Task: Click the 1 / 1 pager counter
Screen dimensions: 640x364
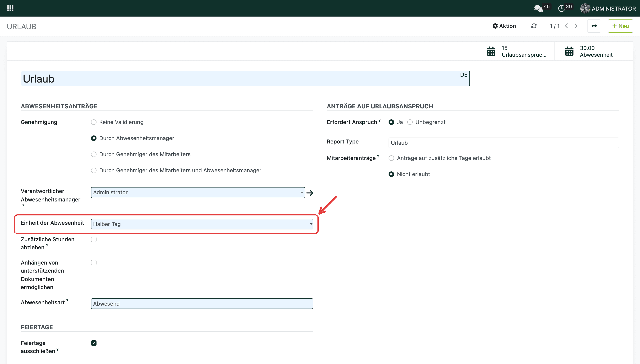Action: [554, 26]
